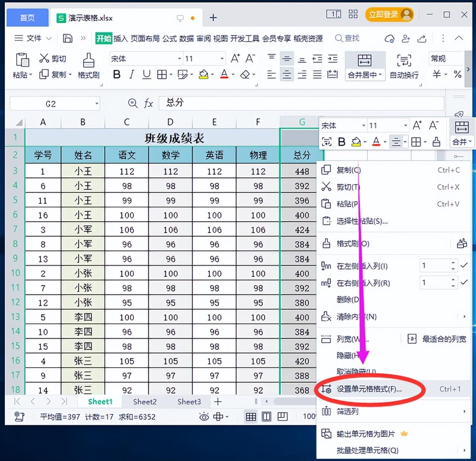The height and width of the screenshot is (461, 476).
Task: Switch to Sheet2 tab
Action: (145, 402)
